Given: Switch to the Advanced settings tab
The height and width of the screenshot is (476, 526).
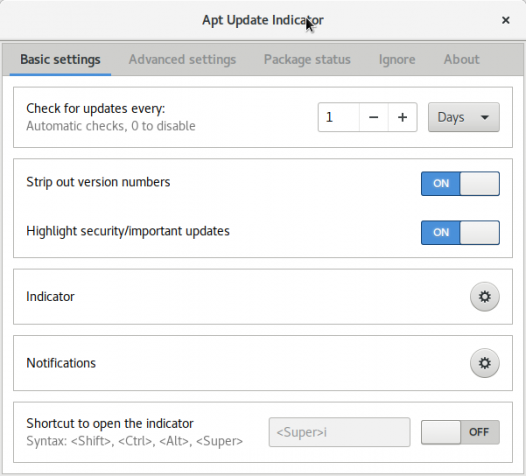Looking at the screenshot, I should 182,59.
